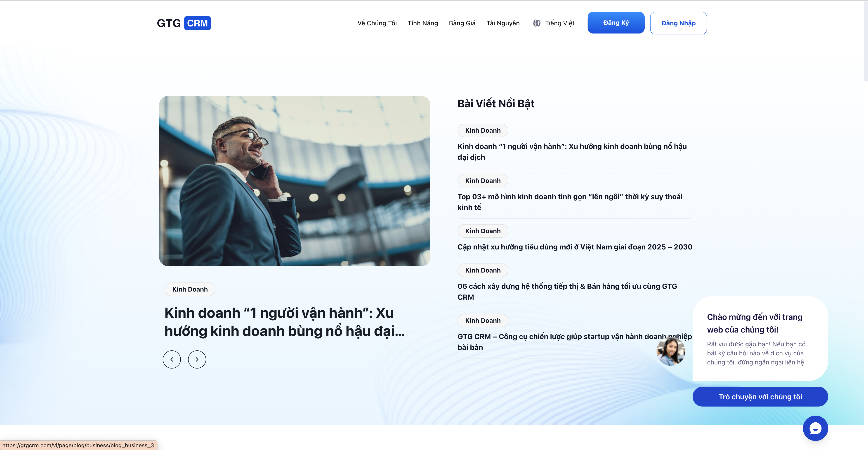The height and width of the screenshot is (450, 868).
Task: Expand the Tài Nguyên menu
Action: tap(502, 23)
